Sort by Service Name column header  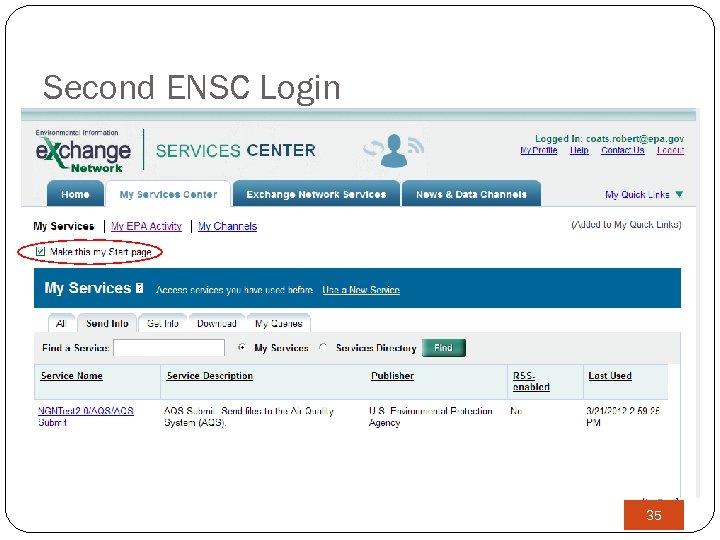tap(72, 376)
